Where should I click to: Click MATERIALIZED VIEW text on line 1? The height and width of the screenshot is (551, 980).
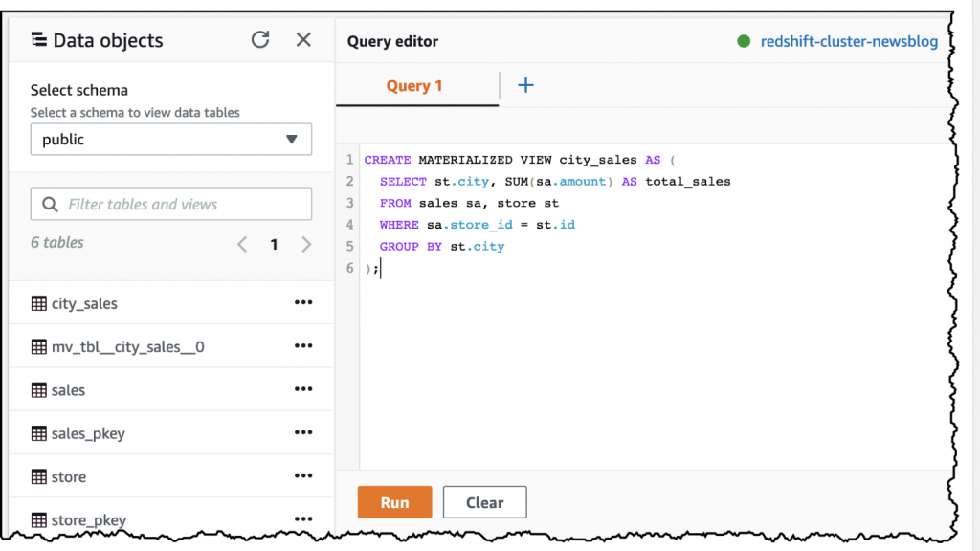[x=485, y=160]
